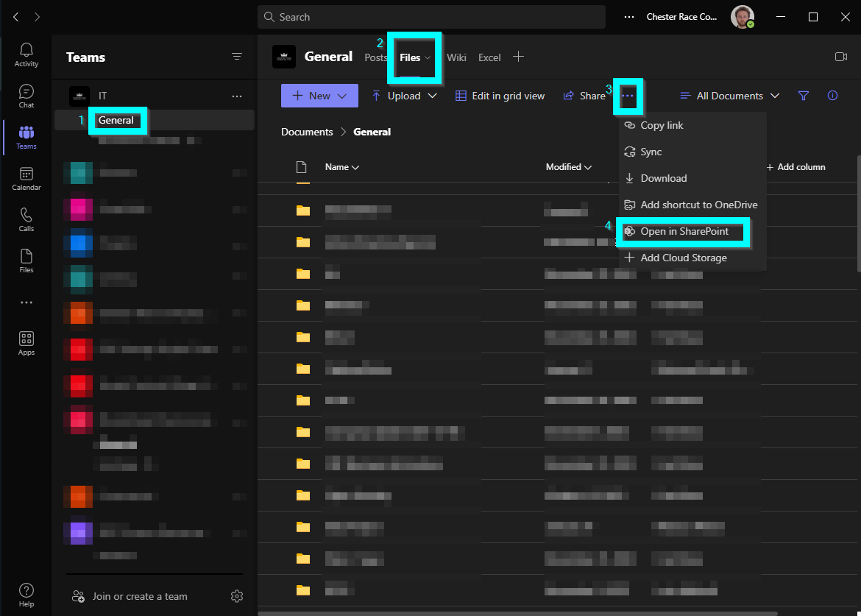Screen dimensions: 861x616
Task: Switch to the Excel tab
Action: (x=489, y=57)
